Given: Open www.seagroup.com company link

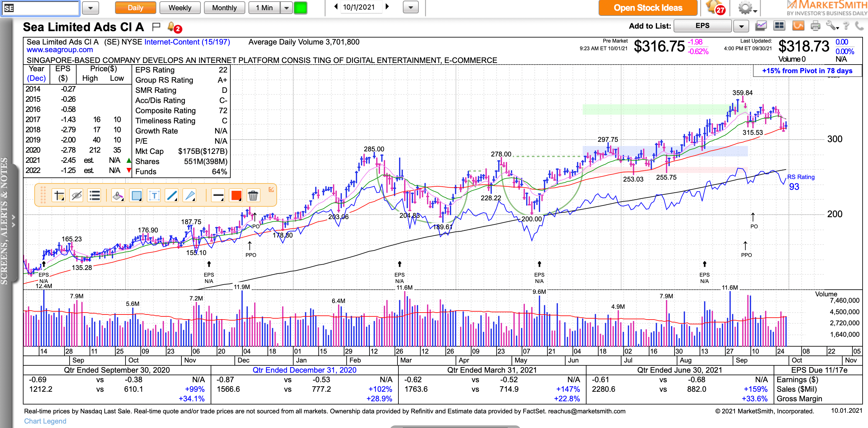Looking at the screenshot, I should 60,50.
